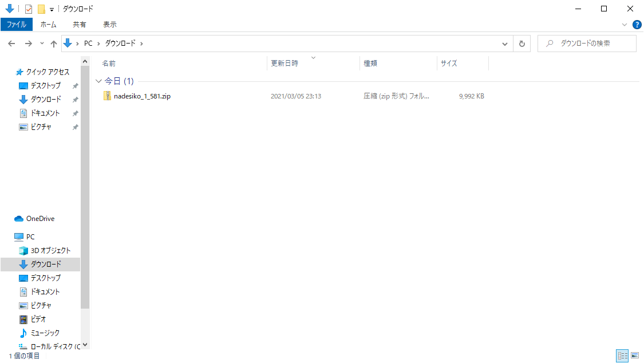Click the properties quick access toolbar icon
Image resolution: width=644 pixels, height=363 pixels.
29,9
